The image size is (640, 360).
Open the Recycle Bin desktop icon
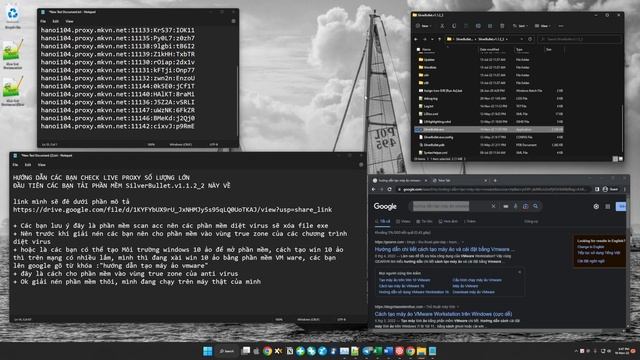point(13,17)
